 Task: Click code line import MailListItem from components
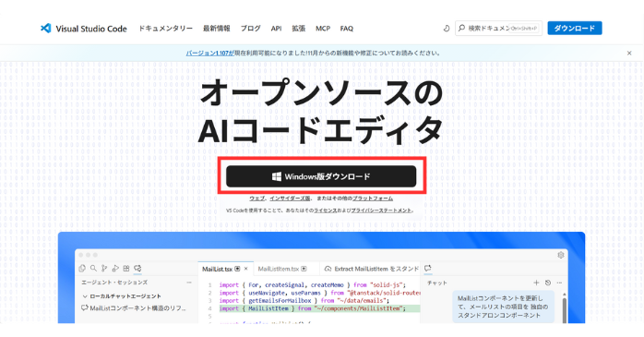(x=319, y=308)
